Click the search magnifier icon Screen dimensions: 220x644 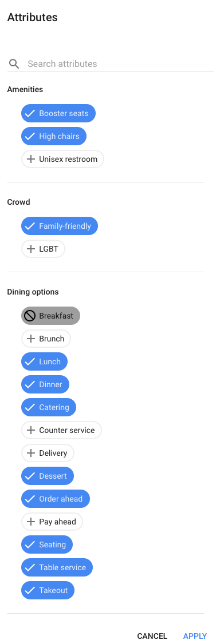pos(14,63)
